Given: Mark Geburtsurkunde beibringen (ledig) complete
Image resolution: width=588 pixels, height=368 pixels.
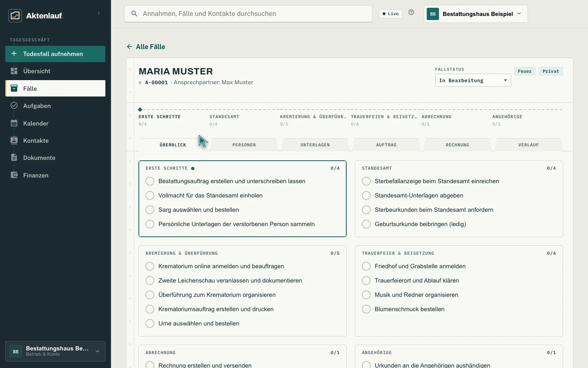Looking at the screenshot, I should tap(366, 224).
